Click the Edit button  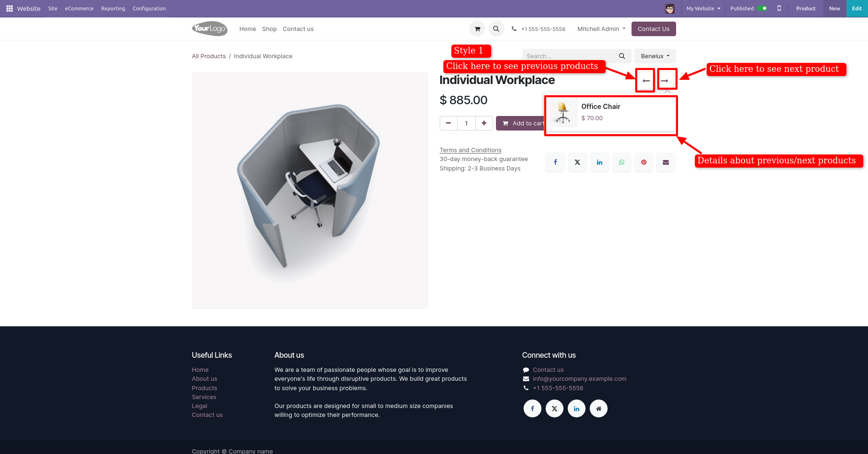(857, 8)
